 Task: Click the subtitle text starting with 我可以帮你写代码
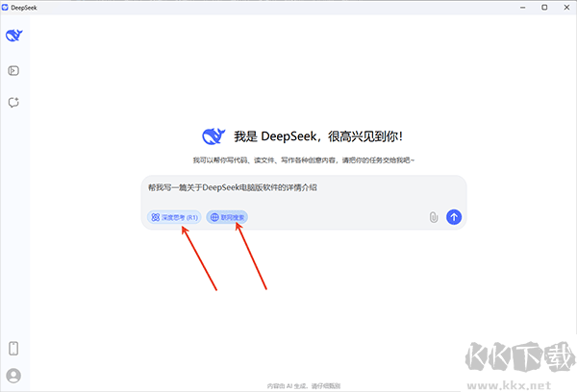pyautogui.click(x=304, y=159)
